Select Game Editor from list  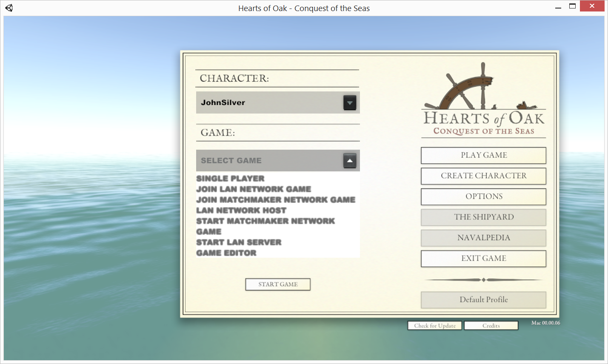pos(226,253)
